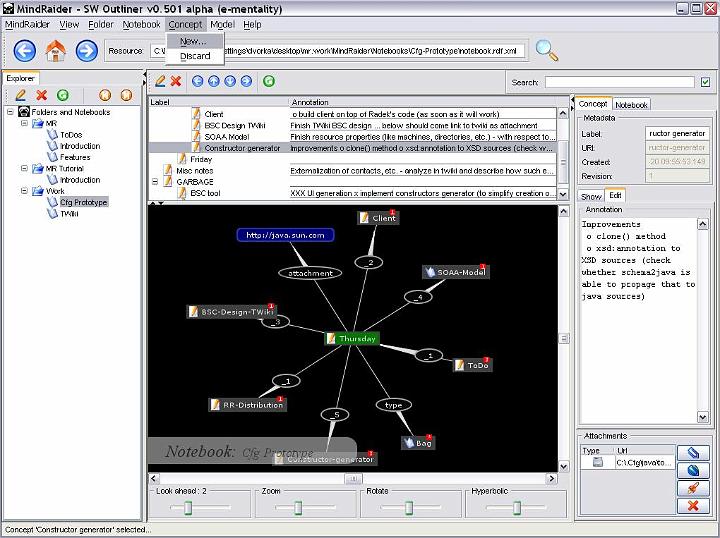The height and width of the screenshot is (538, 720).
Task: Refresh outliner with green circle icon
Action: (x=269, y=81)
